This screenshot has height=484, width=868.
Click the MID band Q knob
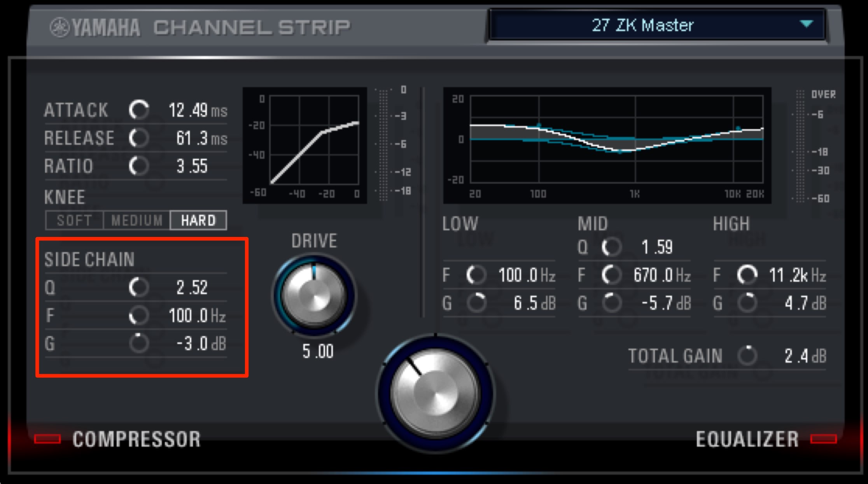[612, 247]
